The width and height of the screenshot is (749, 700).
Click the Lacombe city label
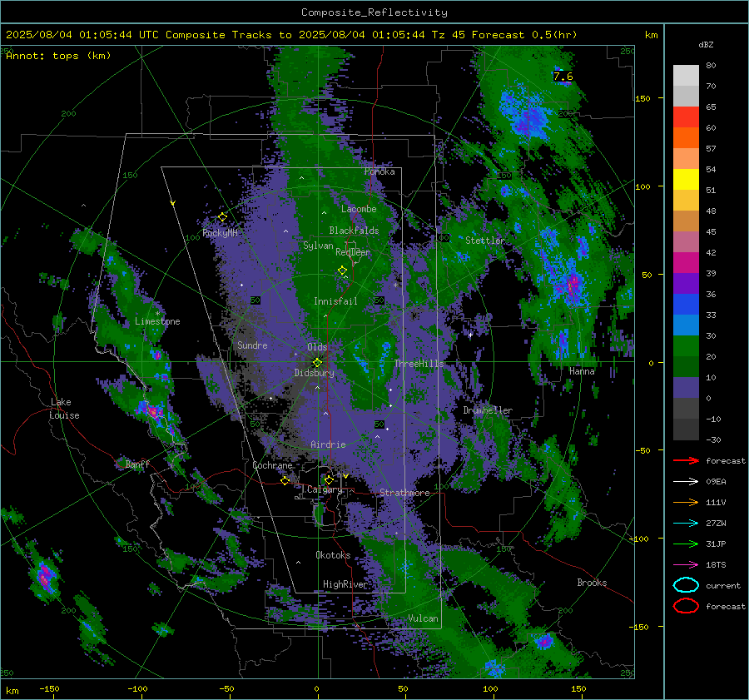tap(359, 209)
